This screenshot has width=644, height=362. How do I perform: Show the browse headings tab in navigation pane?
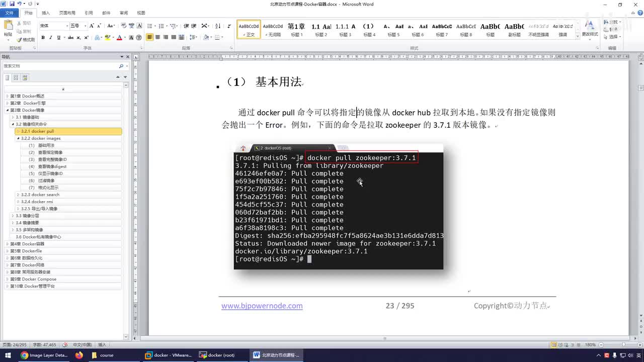(x=8, y=77)
